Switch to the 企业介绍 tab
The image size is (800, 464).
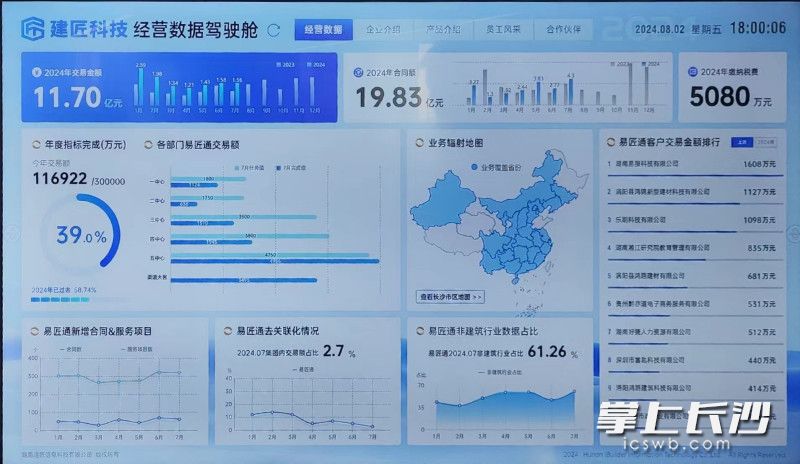[x=383, y=30]
